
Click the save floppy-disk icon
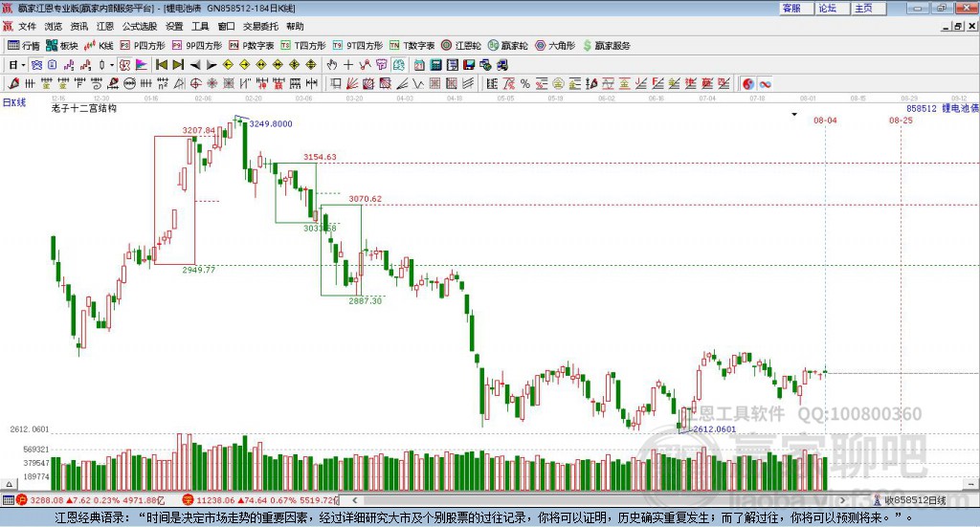[x=469, y=65]
